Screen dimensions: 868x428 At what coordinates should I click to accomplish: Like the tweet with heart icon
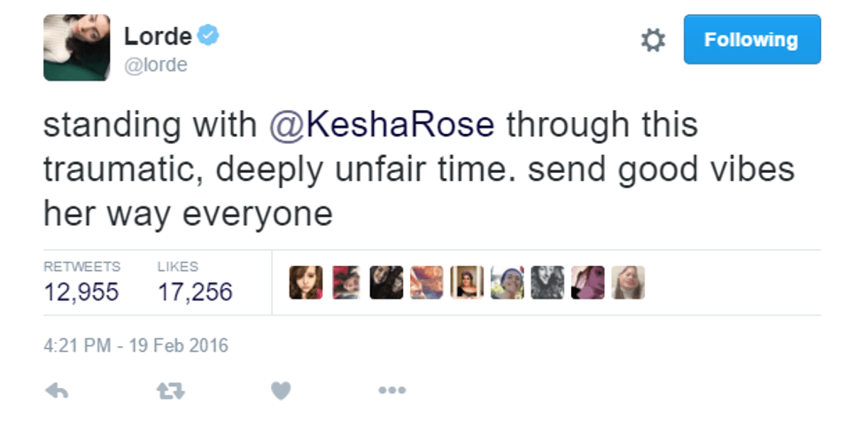click(x=281, y=390)
